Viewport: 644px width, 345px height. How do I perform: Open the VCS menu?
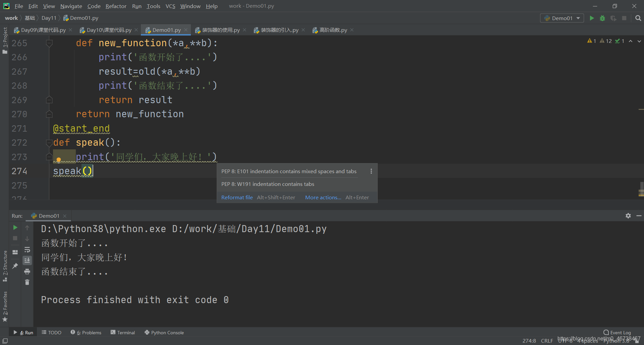coord(170,6)
